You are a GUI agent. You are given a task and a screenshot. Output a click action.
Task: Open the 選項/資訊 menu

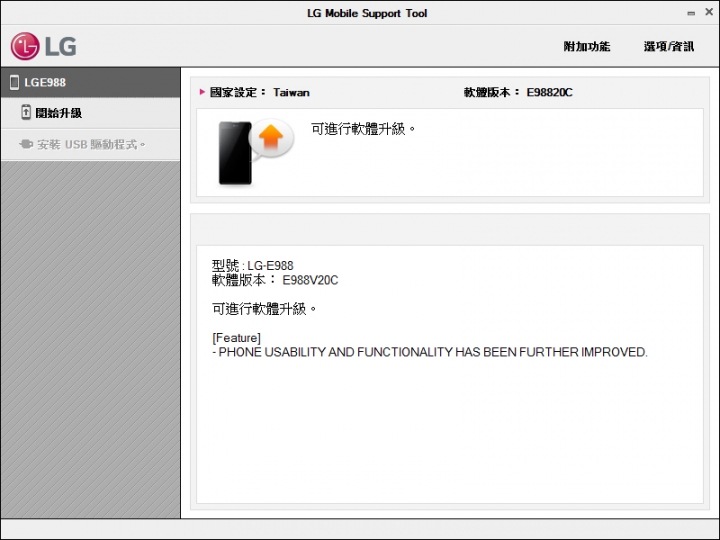click(x=669, y=46)
